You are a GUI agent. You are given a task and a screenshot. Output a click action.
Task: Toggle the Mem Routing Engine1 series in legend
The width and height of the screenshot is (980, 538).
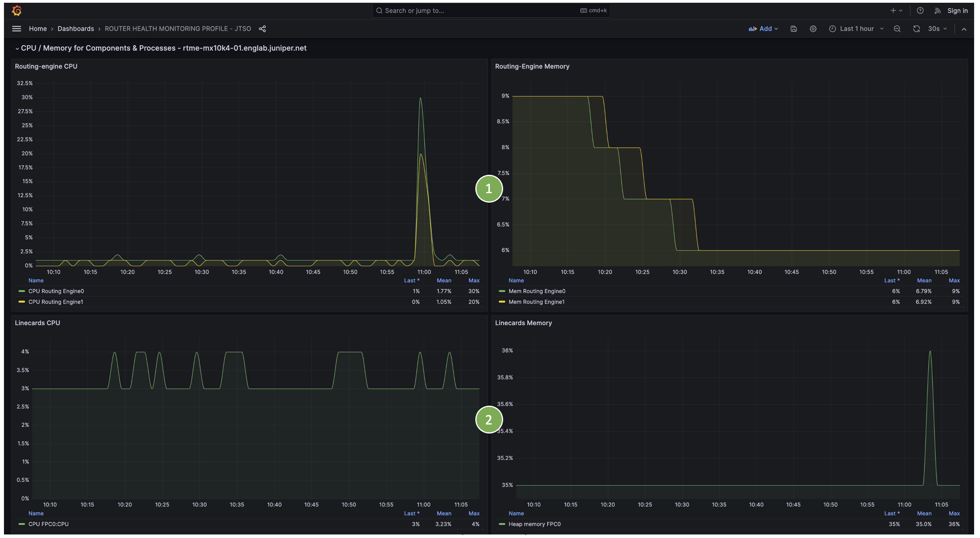(x=536, y=302)
